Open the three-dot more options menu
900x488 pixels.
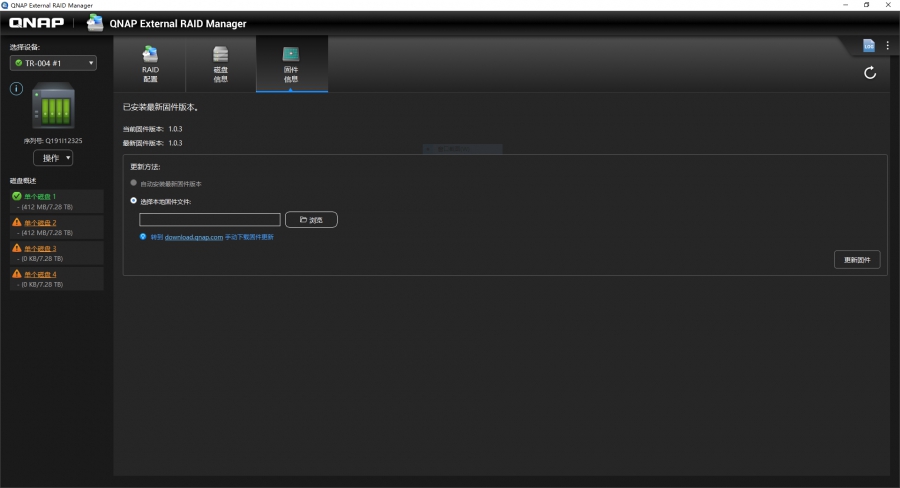pos(887,46)
